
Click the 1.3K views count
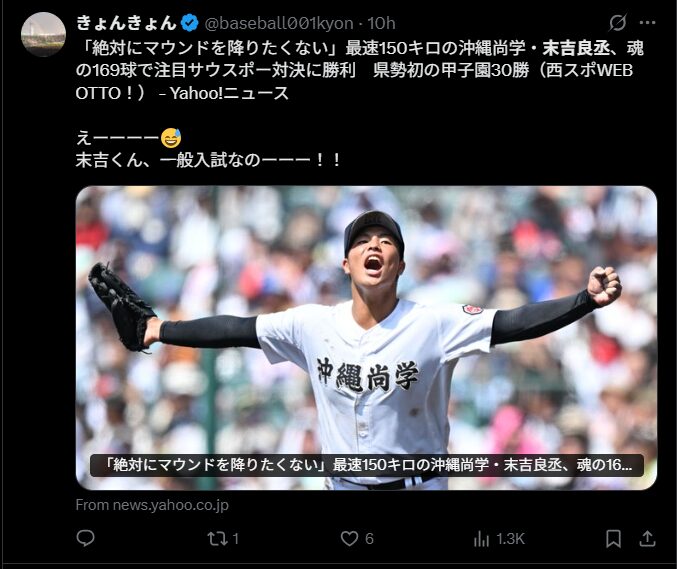510,539
